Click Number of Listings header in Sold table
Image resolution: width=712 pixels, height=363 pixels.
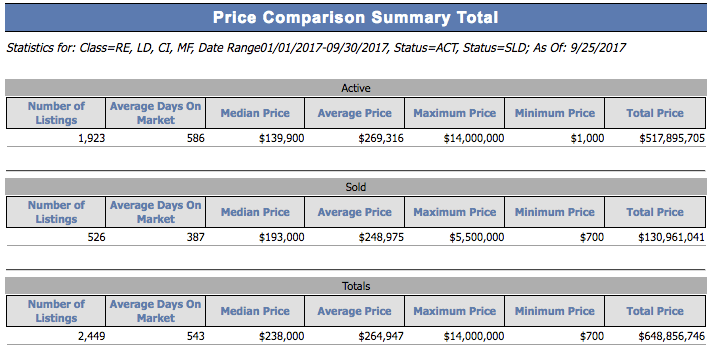click(x=56, y=212)
